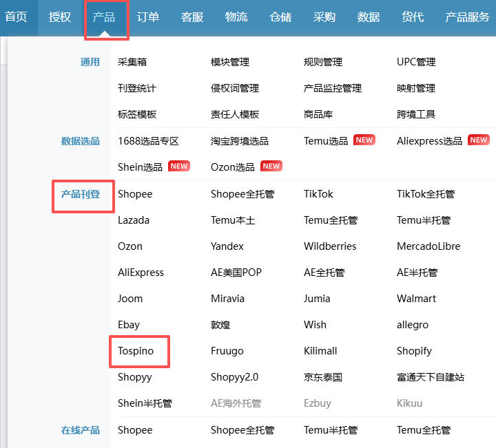Open UPC管理 link
The height and width of the screenshot is (448, 496).
click(416, 62)
